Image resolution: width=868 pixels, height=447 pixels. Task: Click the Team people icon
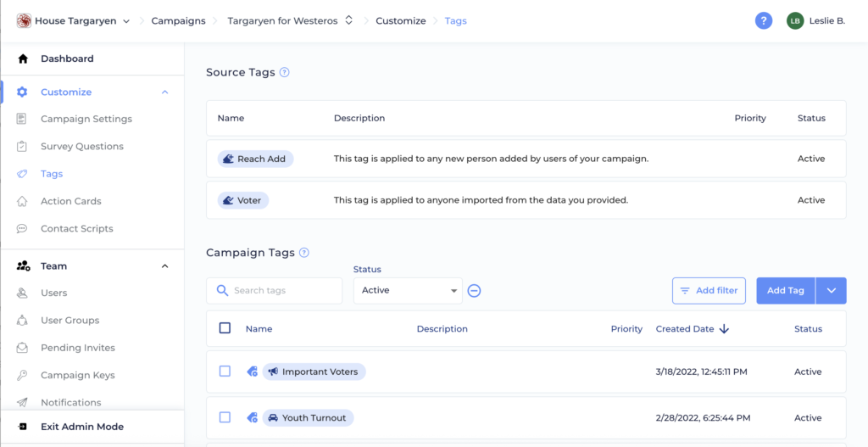(x=23, y=266)
